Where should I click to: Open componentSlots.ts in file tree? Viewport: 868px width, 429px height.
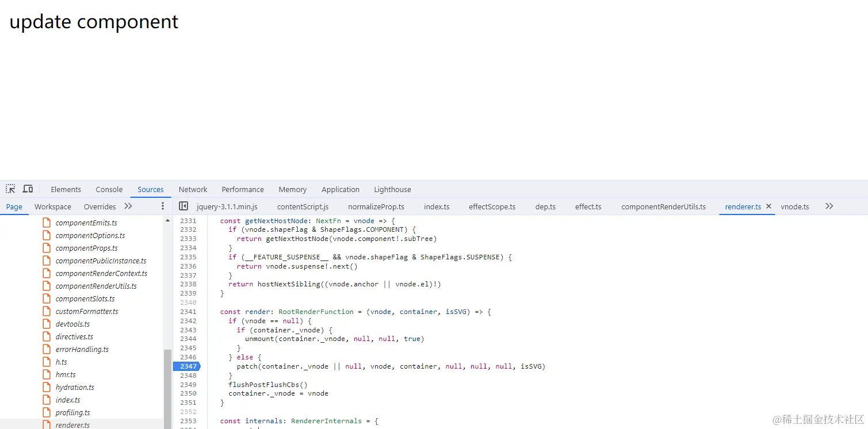point(85,298)
